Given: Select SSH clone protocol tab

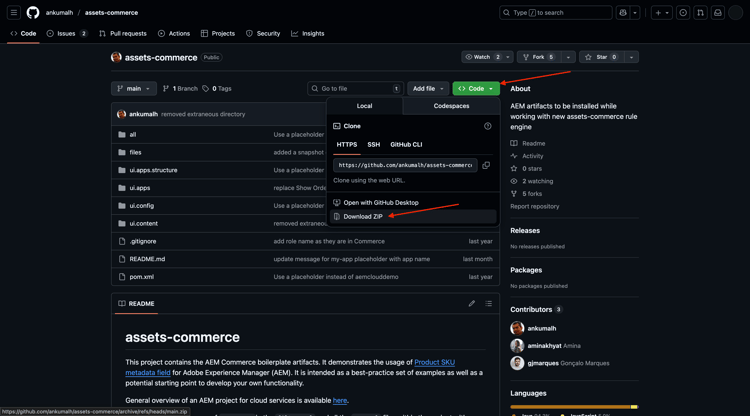Looking at the screenshot, I should point(374,144).
